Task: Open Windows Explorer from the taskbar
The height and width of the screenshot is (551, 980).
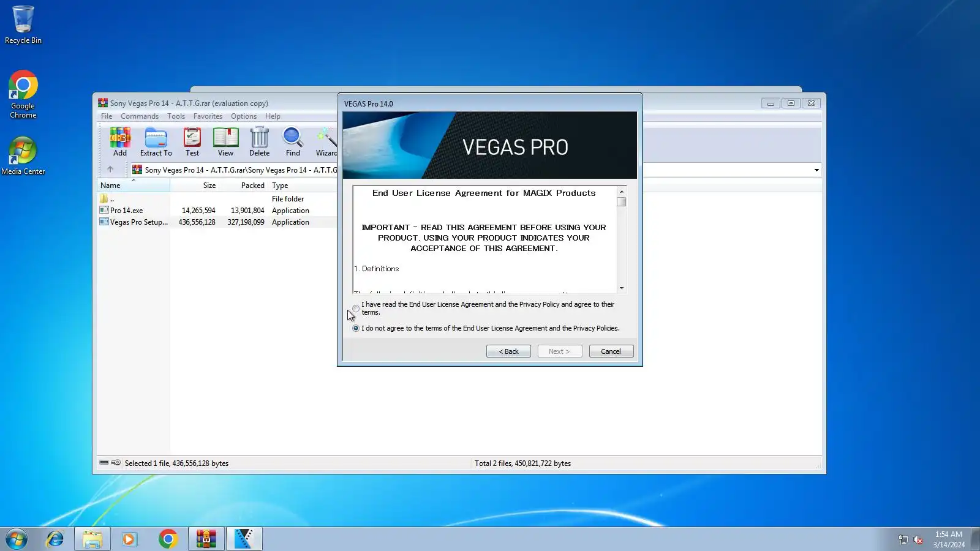Action: click(92, 539)
